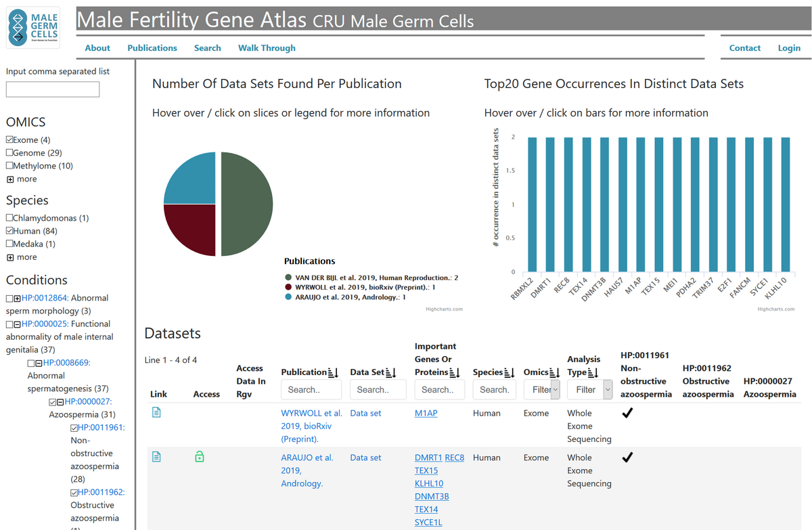Expand more options under OMICS
The width and height of the screenshot is (812, 530).
[10, 179]
